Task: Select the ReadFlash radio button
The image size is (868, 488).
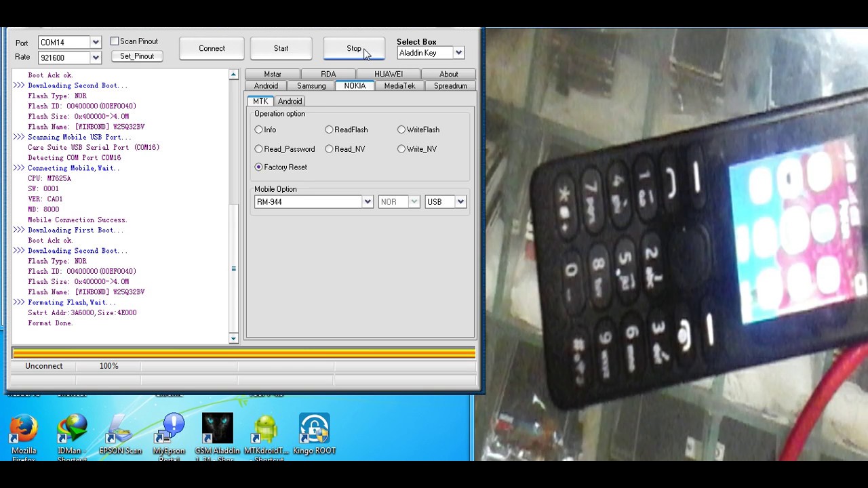Action: coord(329,129)
